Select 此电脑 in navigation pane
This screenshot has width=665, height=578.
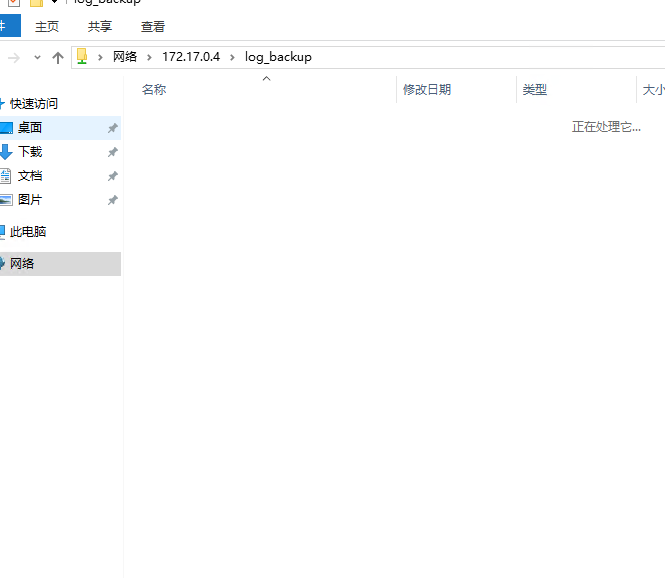(28, 232)
